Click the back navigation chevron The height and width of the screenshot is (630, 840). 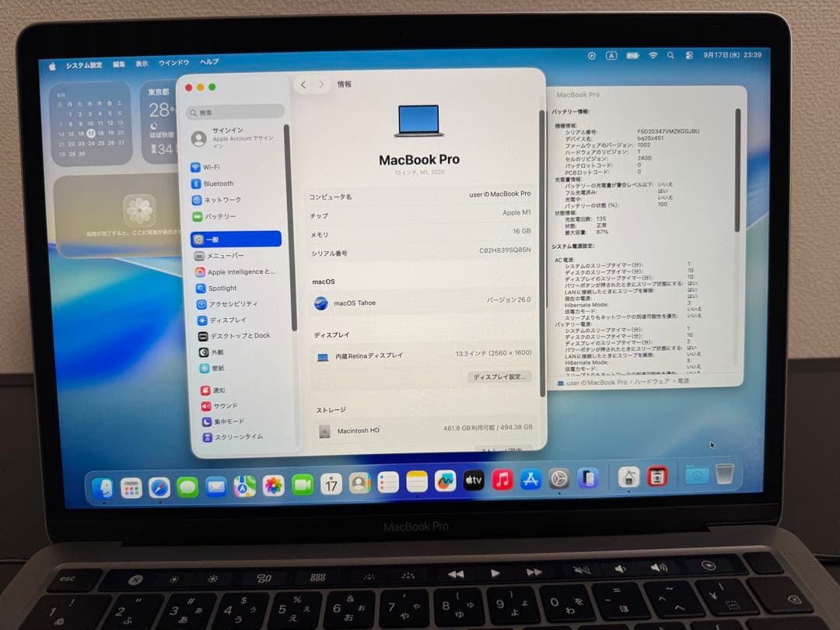point(304,85)
